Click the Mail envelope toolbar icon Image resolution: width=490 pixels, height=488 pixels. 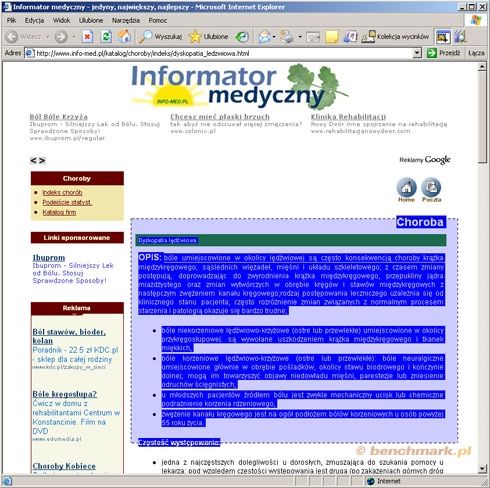264,37
